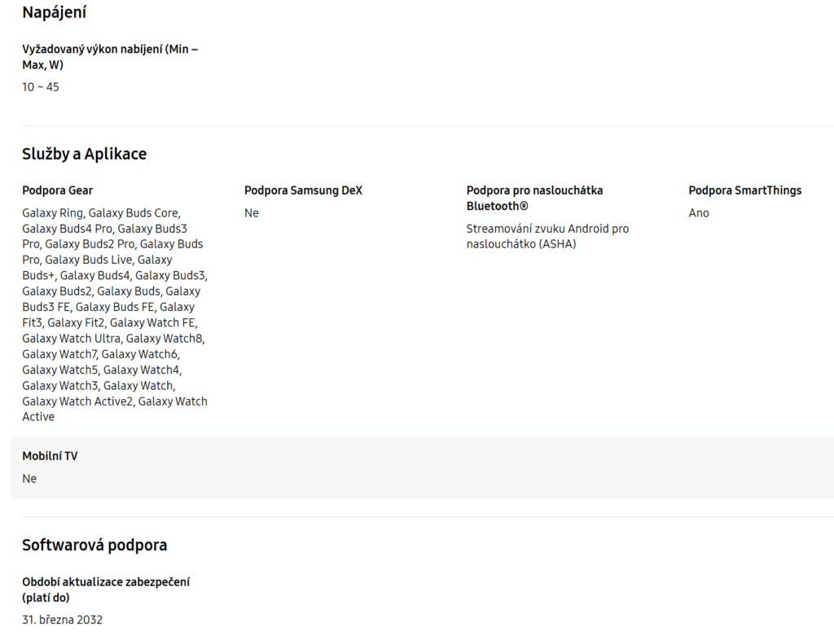Click the date 31. března 2032

(x=62, y=620)
